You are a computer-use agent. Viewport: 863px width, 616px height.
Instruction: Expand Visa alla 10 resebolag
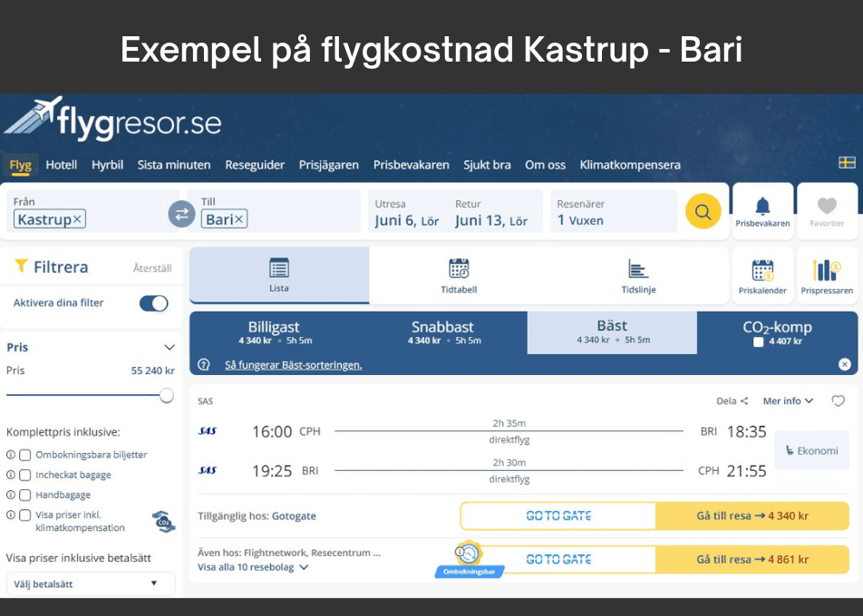tap(253, 567)
